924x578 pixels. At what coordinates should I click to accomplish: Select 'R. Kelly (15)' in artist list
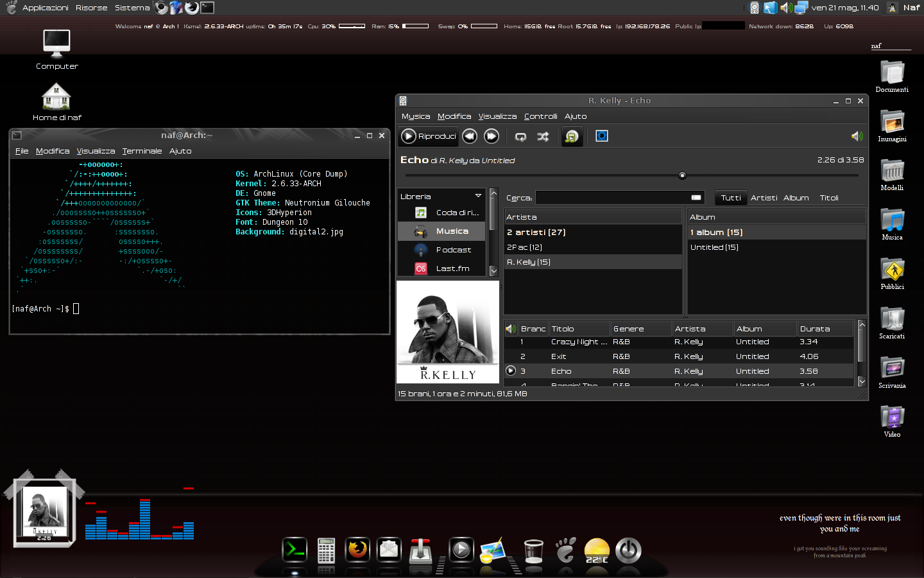593,262
